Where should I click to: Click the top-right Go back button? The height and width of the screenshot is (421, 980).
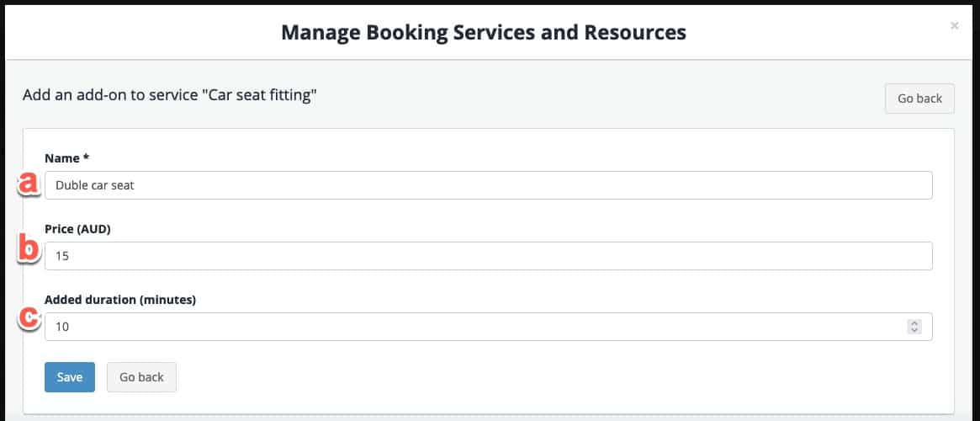tap(919, 99)
